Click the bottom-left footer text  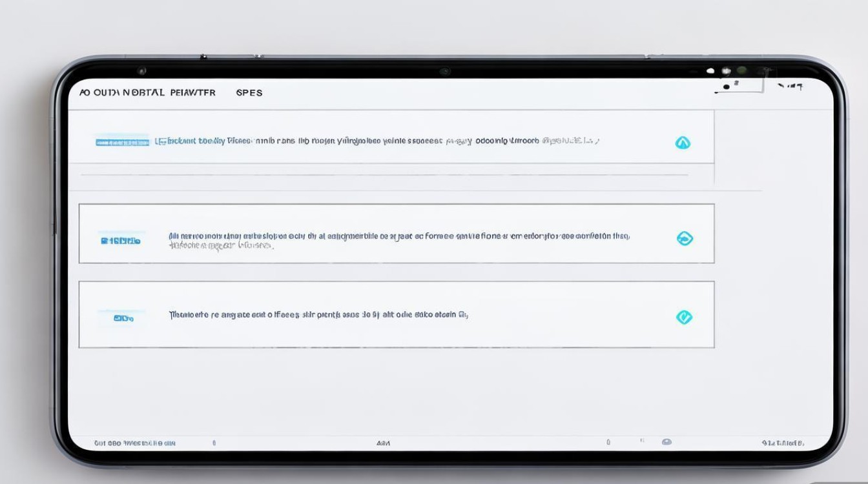[x=135, y=443]
